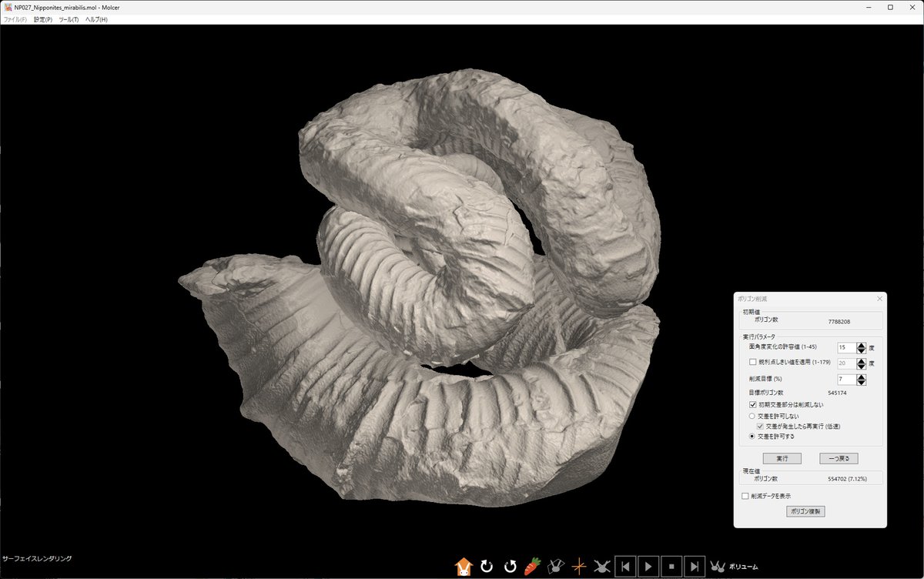Click the 実行 button
Viewport: 924px width, 579px height.
pyautogui.click(x=782, y=458)
